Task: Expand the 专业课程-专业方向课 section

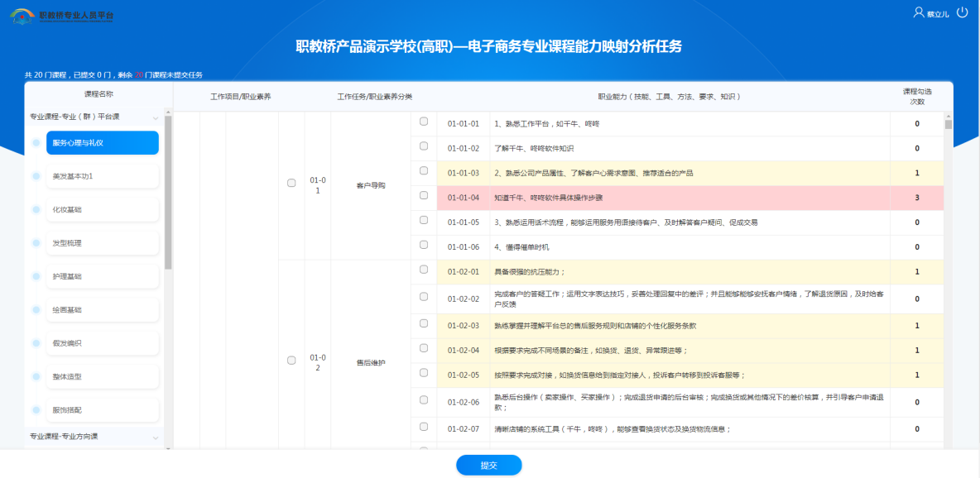Action: tap(94, 436)
